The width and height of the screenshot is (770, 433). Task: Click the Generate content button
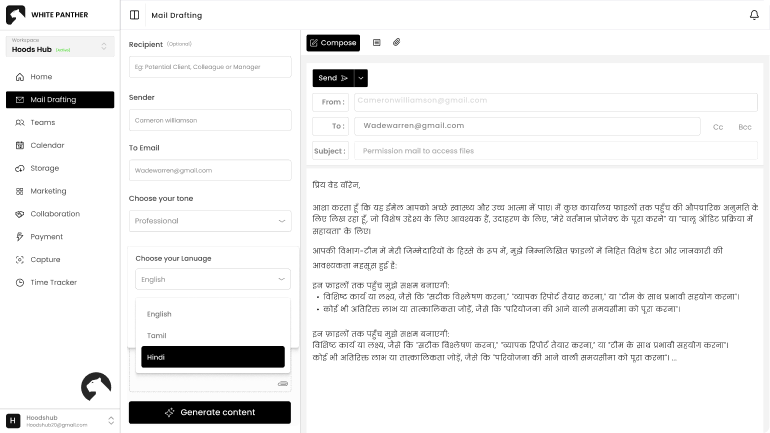tap(210, 412)
